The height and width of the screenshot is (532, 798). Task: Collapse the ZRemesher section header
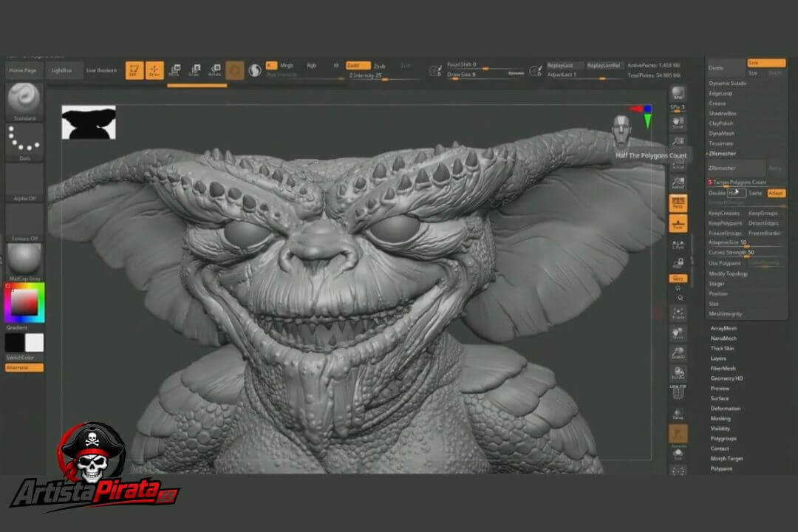coord(723,153)
